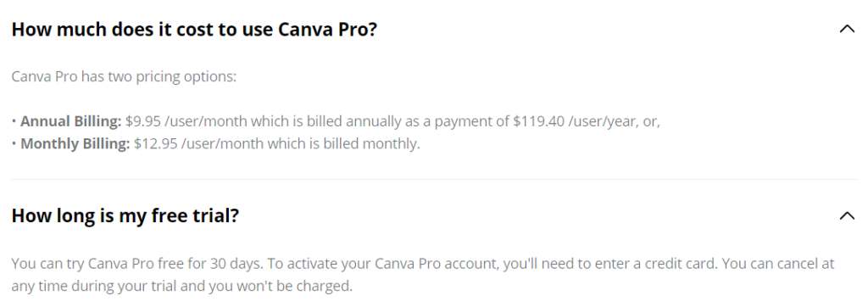The width and height of the screenshot is (868, 307).
Task: Click the bullet before Monthly Billing
Action: (14, 145)
